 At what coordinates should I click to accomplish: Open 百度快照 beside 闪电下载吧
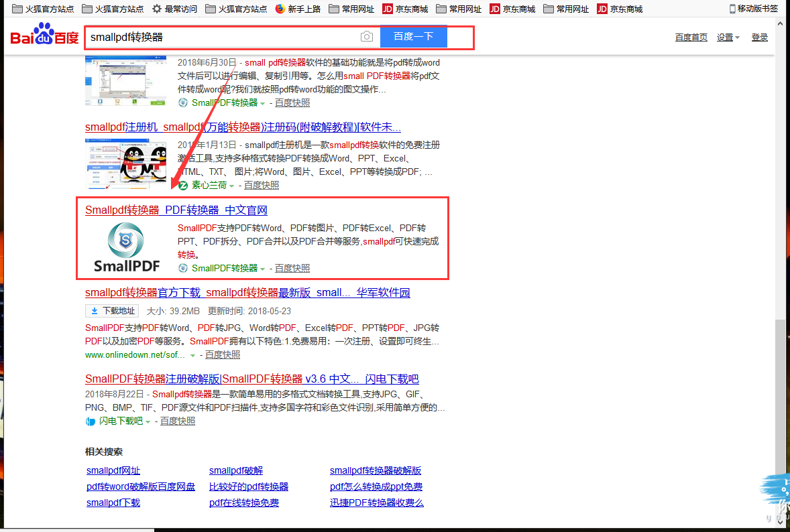click(177, 421)
